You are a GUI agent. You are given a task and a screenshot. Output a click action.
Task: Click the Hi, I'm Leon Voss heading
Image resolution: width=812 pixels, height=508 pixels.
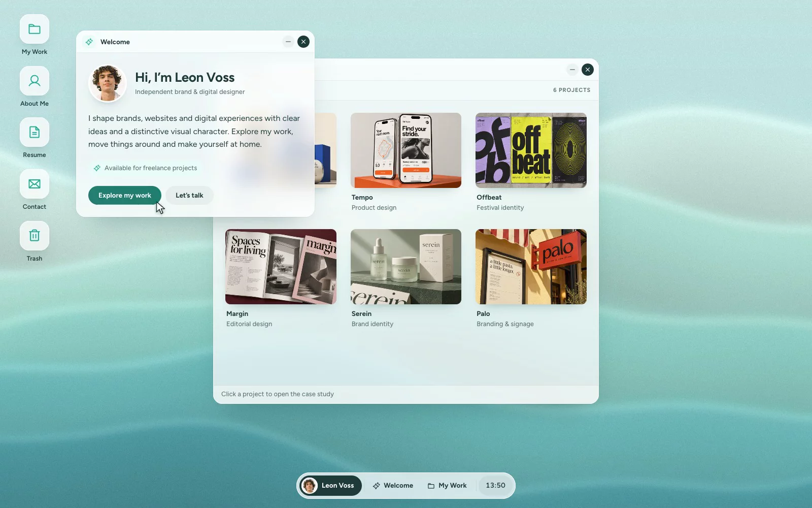(185, 77)
